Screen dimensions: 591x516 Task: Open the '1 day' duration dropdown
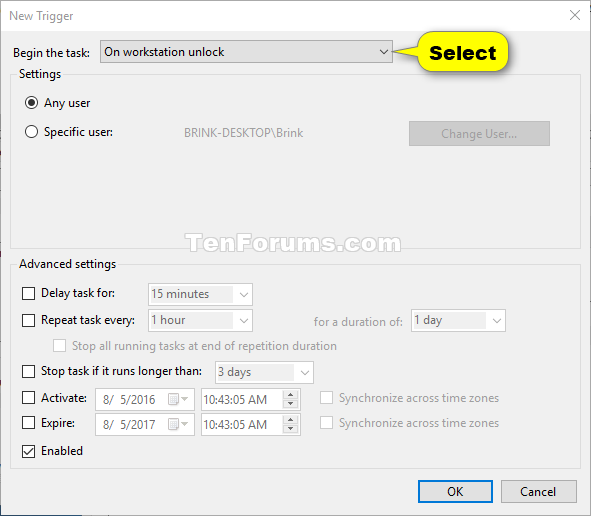tap(458, 320)
